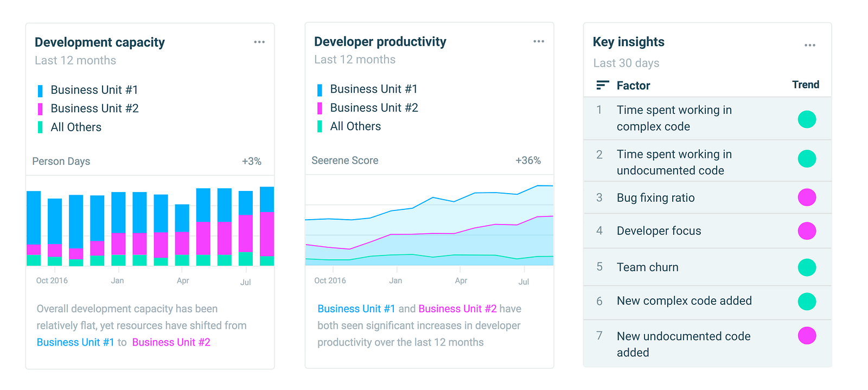Click All Others color swatch in productivity legend
Screen dimensions: 868x390
point(320,127)
